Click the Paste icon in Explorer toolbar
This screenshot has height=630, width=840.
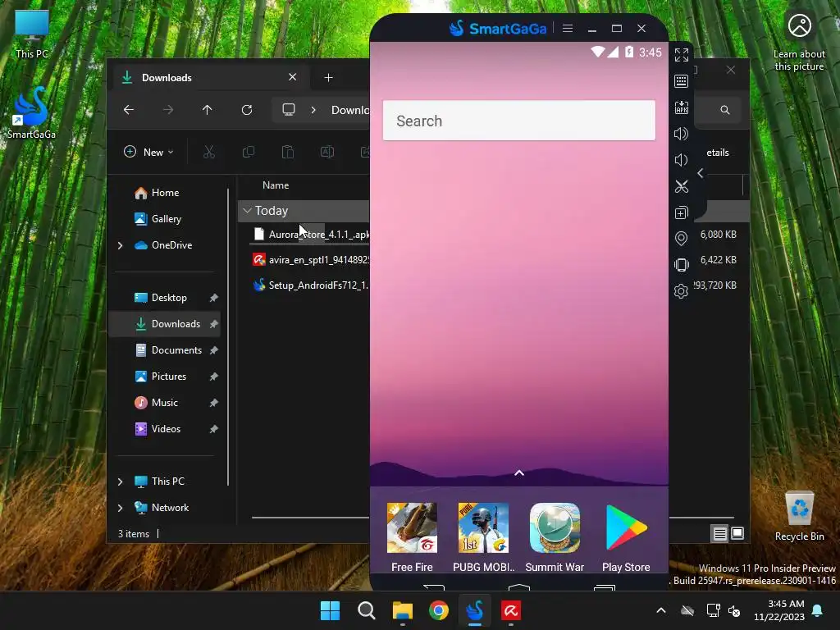[x=288, y=152]
